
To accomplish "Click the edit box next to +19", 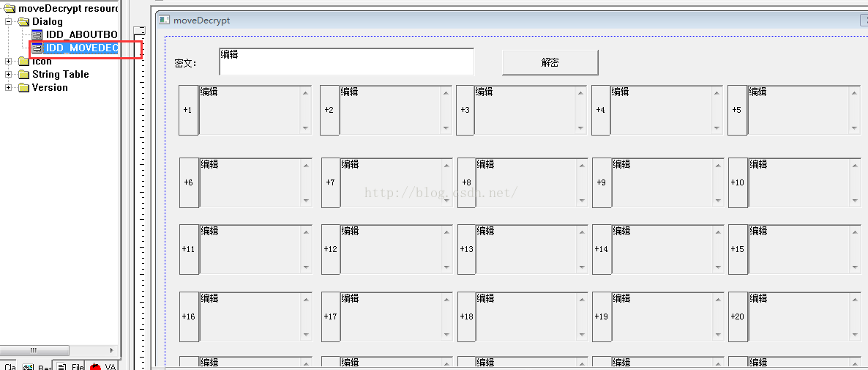I will [x=667, y=317].
